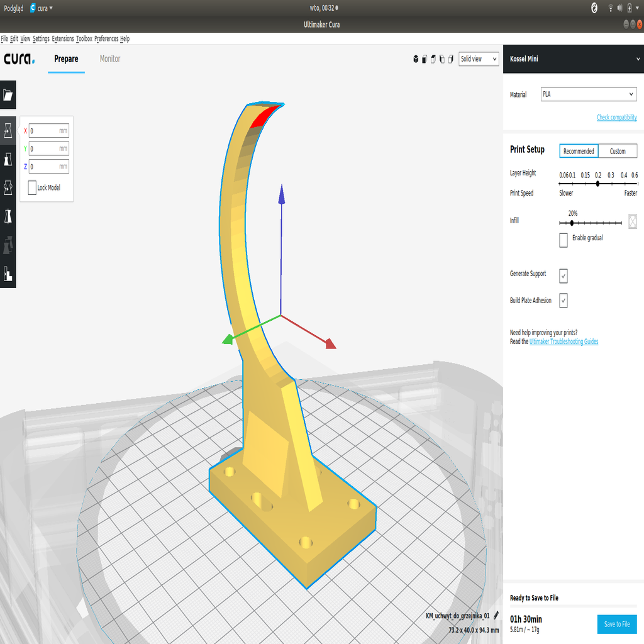Open the PLA material dropdown

coord(589,94)
